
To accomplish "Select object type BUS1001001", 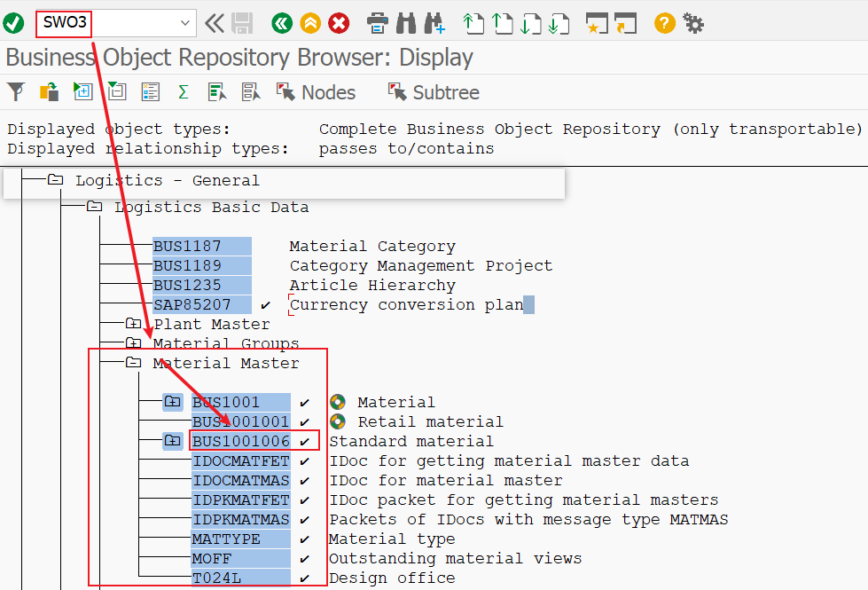I will (x=241, y=421).
